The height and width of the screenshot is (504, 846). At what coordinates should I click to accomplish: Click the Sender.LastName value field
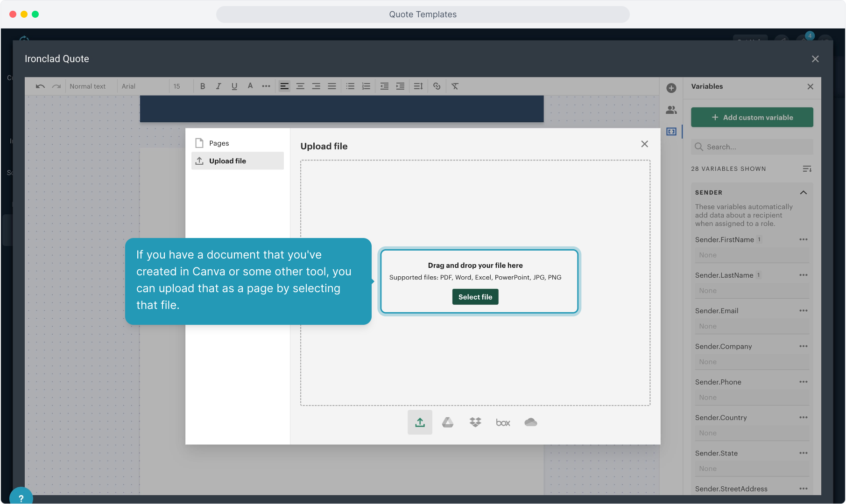pos(752,291)
